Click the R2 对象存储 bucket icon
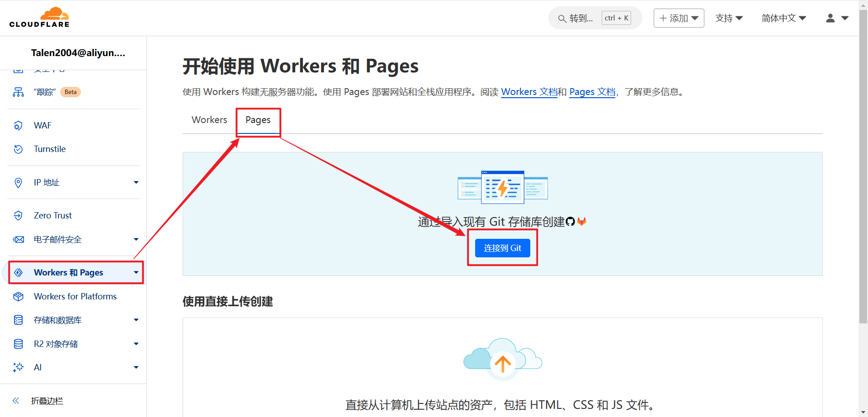This screenshot has width=868, height=417. tap(18, 344)
